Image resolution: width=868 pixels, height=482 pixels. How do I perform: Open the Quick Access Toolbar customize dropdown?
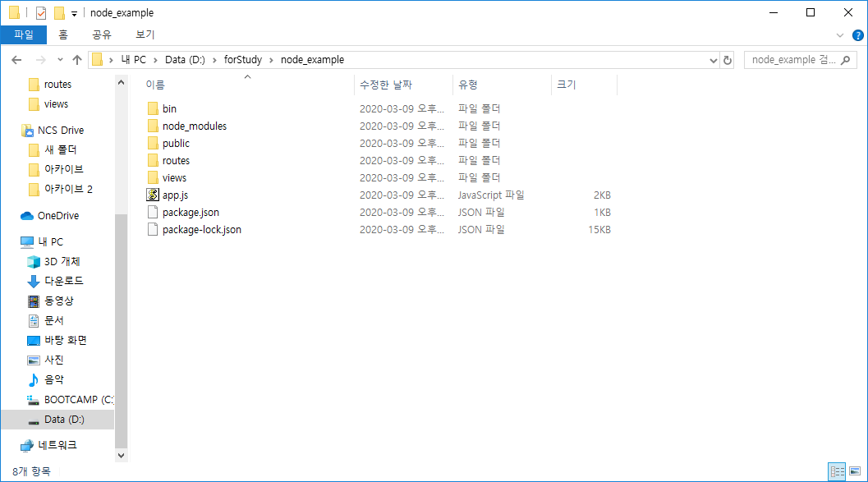(74, 13)
